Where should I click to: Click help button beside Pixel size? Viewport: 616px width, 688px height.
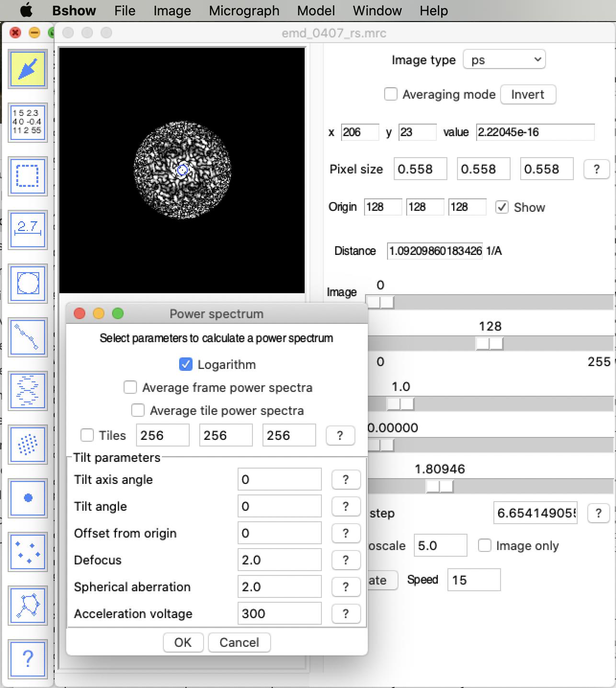tap(596, 169)
